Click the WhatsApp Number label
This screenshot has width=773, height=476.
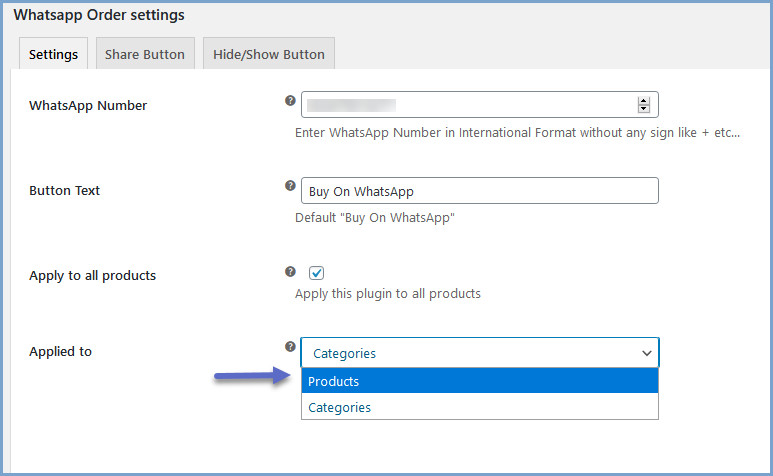tap(88, 105)
